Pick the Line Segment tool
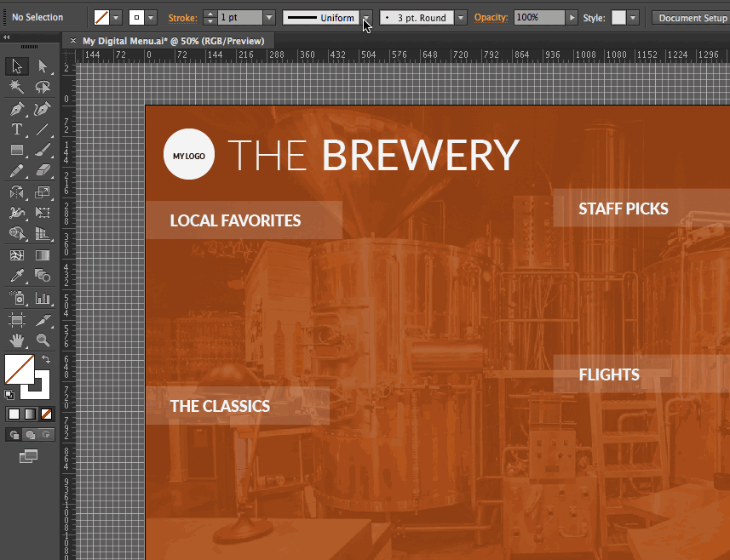Image resolution: width=730 pixels, height=560 pixels. pyautogui.click(x=43, y=129)
